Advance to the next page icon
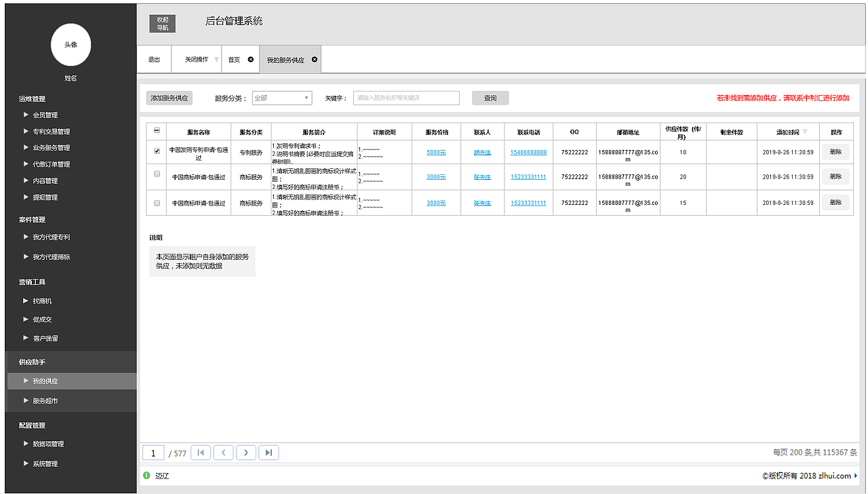The width and height of the screenshot is (868, 494). (x=245, y=452)
